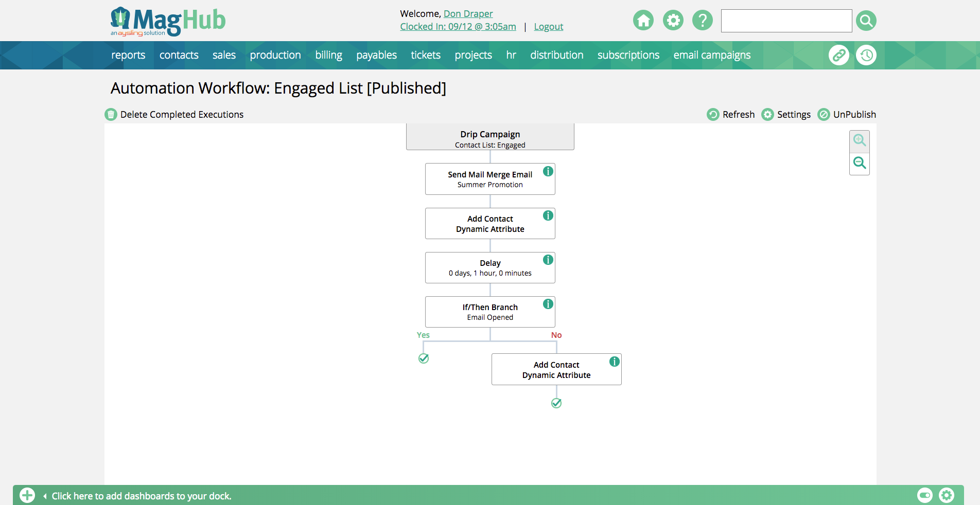This screenshot has width=980, height=505.
Task: Select the Delay node box
Action: pos(490,267)
